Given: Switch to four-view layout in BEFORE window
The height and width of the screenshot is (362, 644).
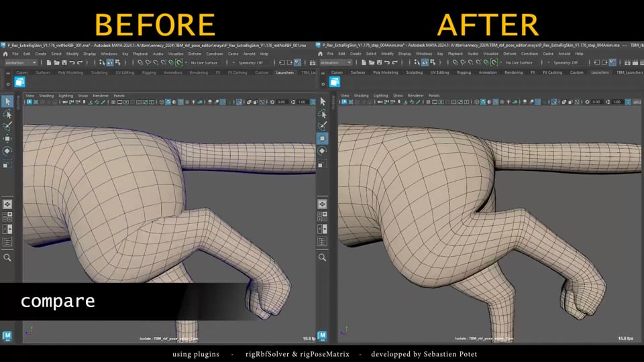Looking at the screenshot, I should pos(7,217).
